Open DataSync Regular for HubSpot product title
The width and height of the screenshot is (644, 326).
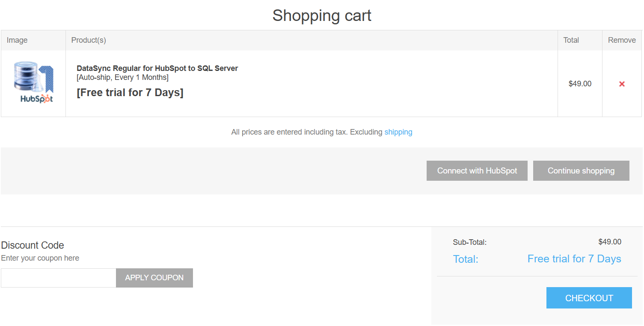tap(157, 68)
